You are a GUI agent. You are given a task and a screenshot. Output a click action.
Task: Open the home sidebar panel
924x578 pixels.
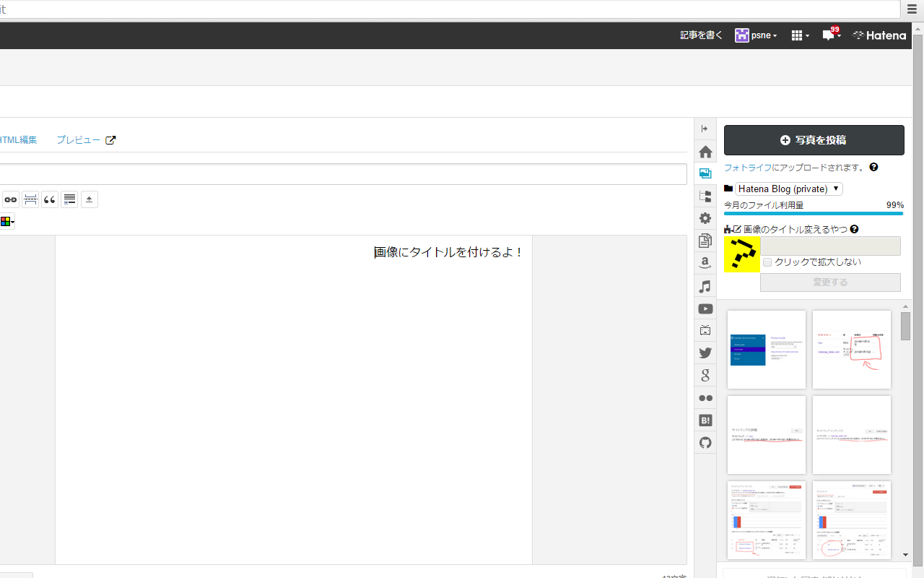tap(705, 152)
